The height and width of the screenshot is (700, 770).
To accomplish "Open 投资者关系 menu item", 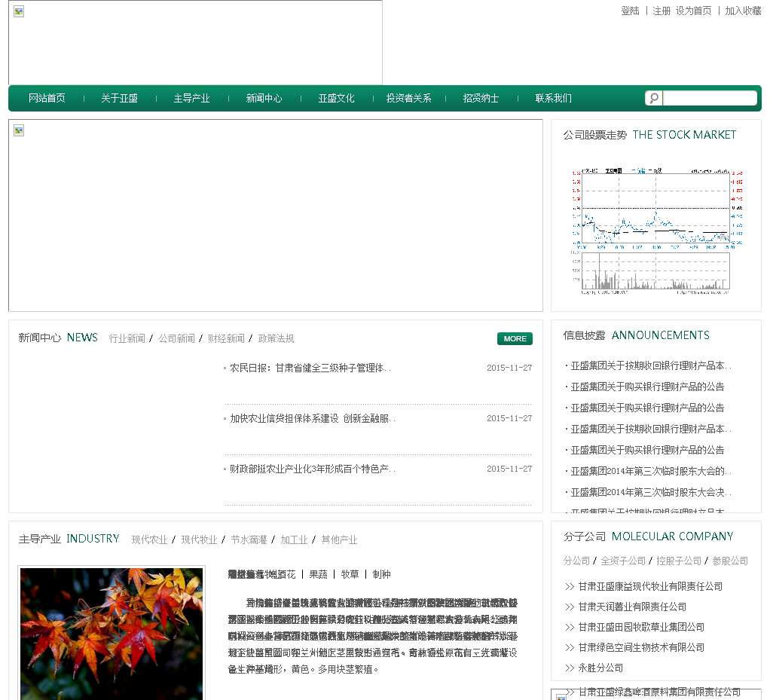I will tap(408, 98).
